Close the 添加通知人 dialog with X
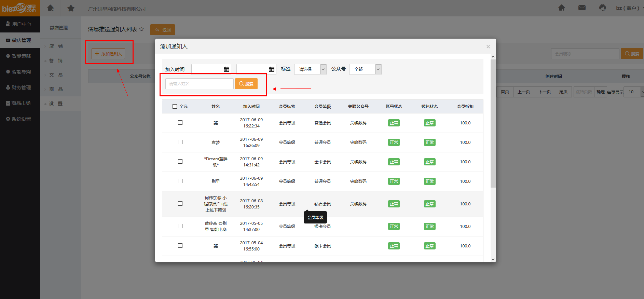Image resolution: width=644 pixels, height=299 pixels. point(488,47)
